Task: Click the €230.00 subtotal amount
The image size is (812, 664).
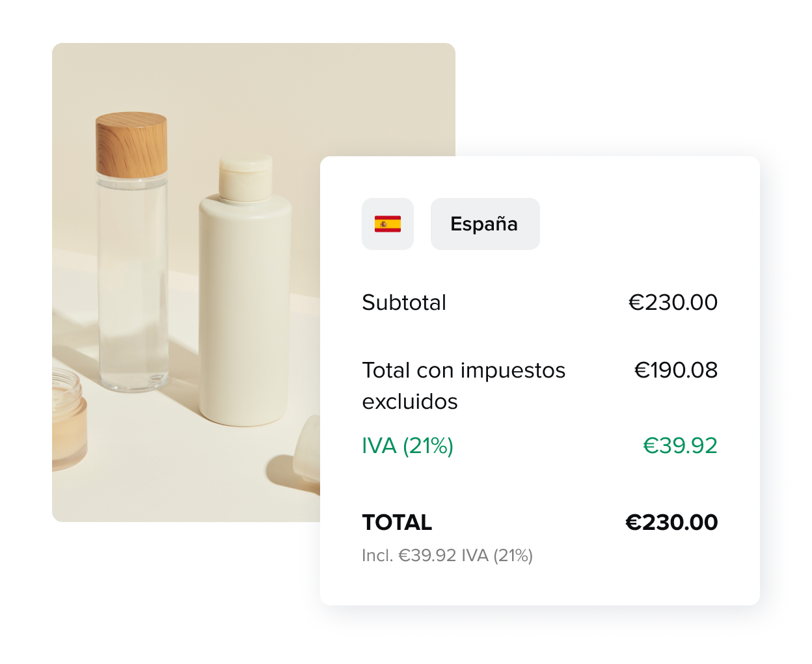Action: pyautogui.click(x=673, y=303)
